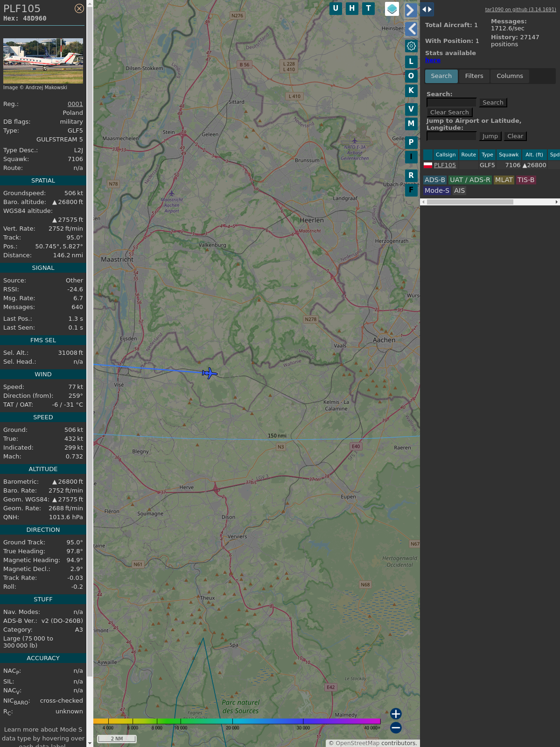Zoom in with the plus button
The height and width of the screenshot is (747, 560).
pyautogui.click(x=396, y=713)
